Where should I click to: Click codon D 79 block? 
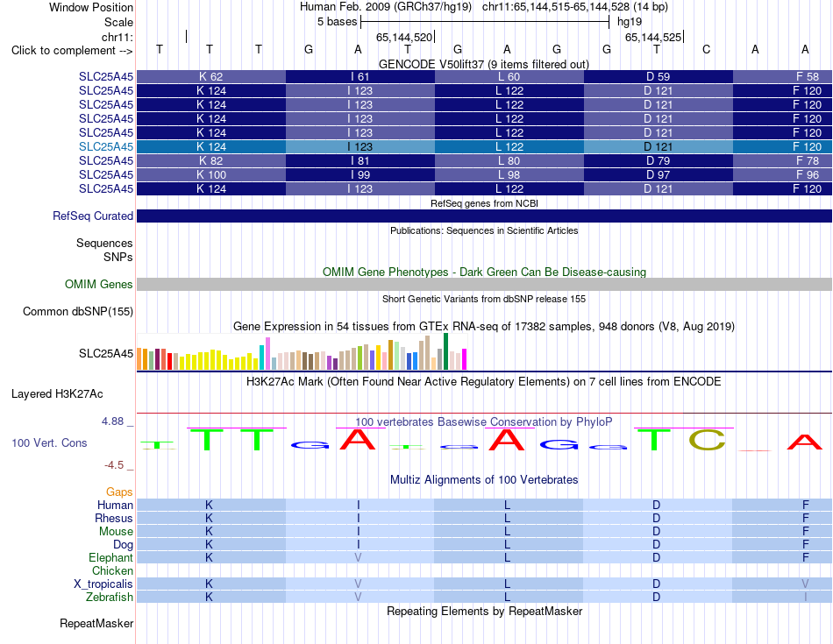pos(659,160)
